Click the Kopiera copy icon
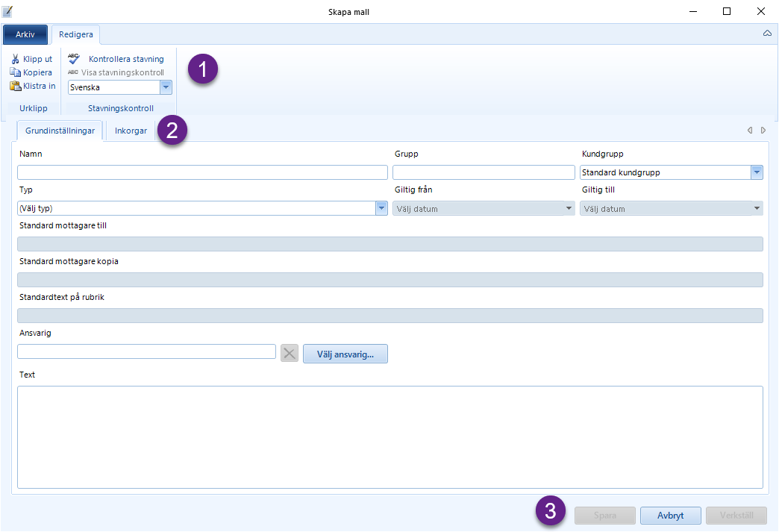 point(16,72)
